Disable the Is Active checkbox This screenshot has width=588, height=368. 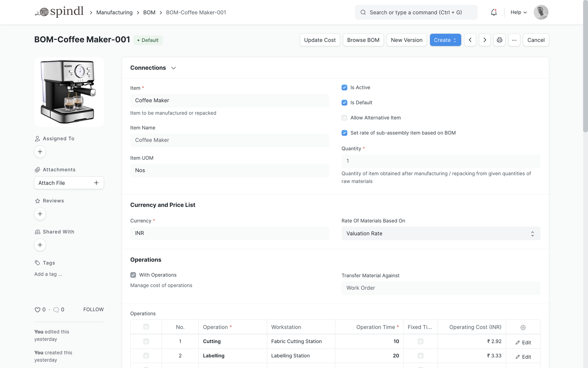point(344,88)
